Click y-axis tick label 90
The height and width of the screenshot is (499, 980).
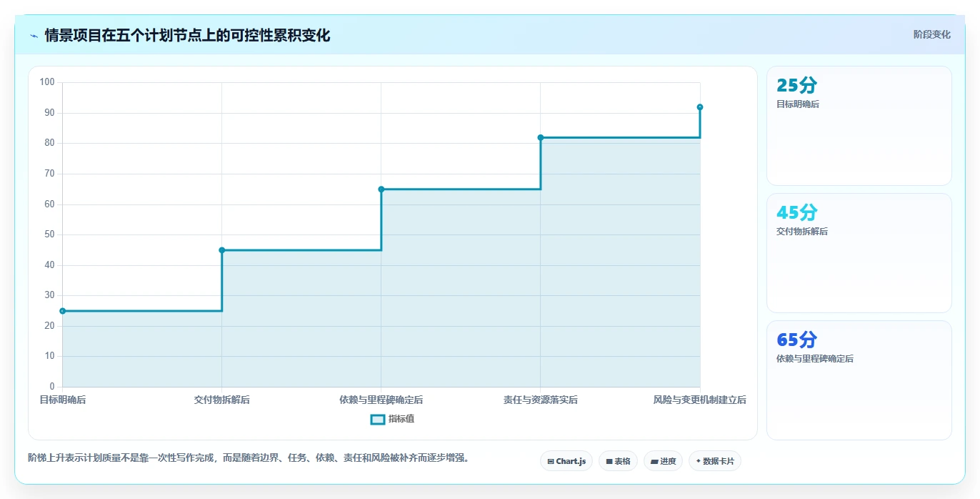point(50,113)
